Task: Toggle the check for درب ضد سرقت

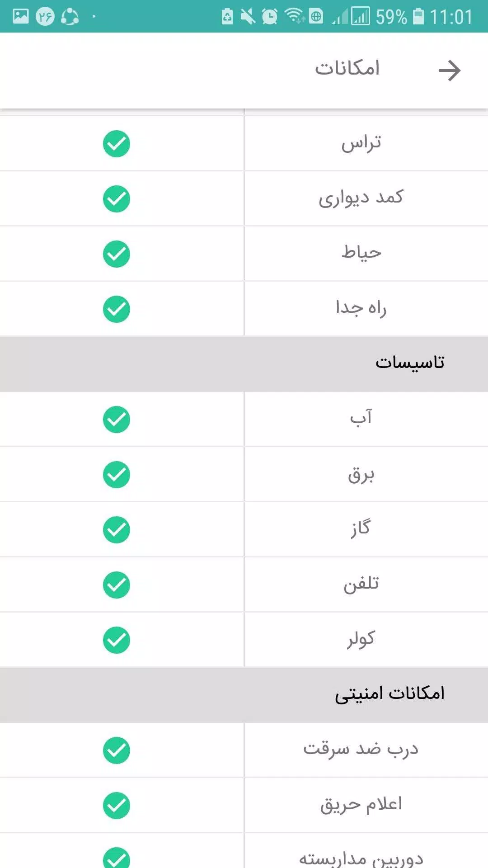Action: [117, 750]
